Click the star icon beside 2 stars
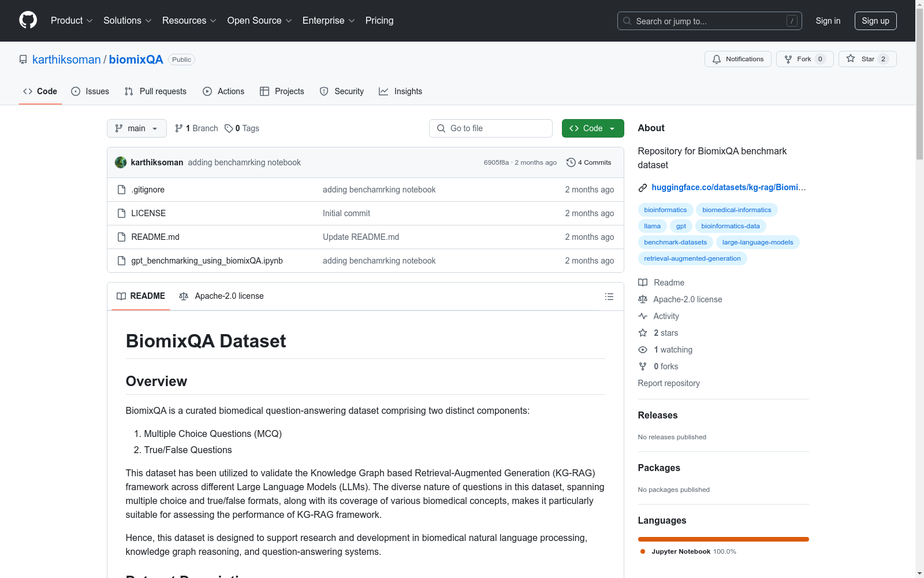 (643, 333)
